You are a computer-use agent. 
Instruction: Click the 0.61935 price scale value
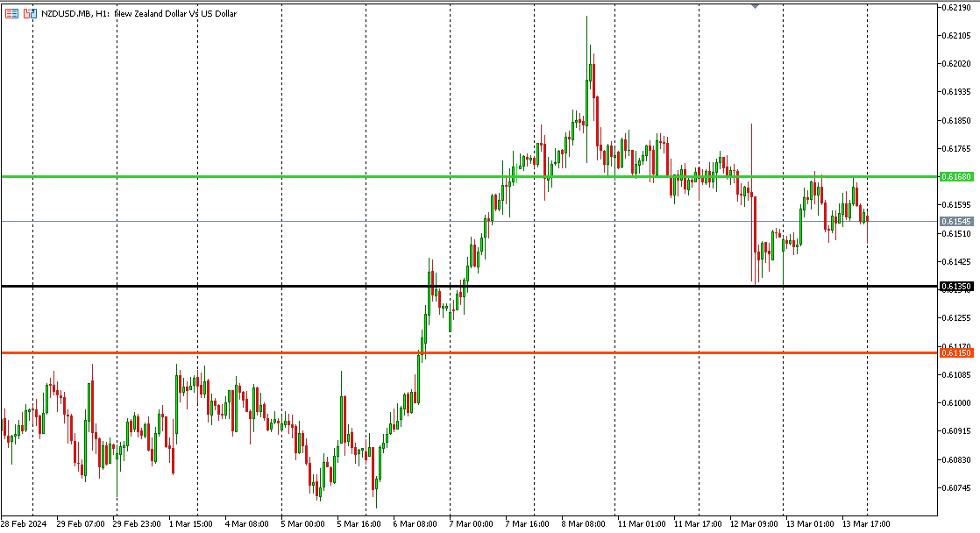point(956,92)
